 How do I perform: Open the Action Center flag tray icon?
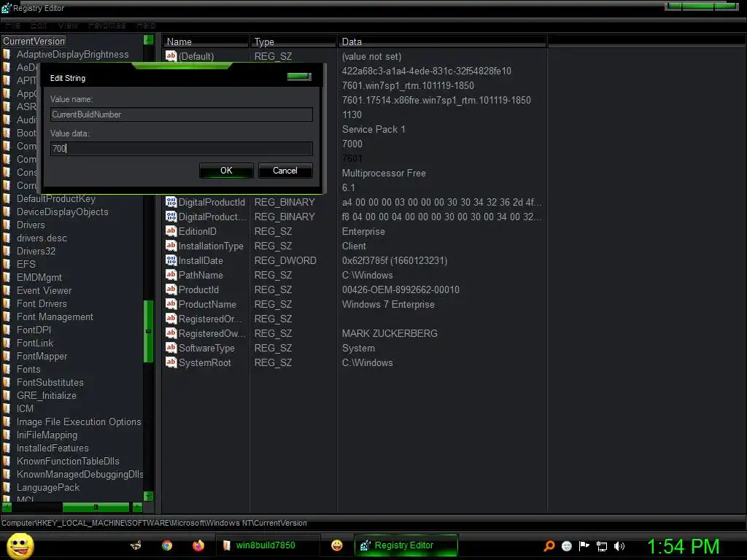point(584,545)
